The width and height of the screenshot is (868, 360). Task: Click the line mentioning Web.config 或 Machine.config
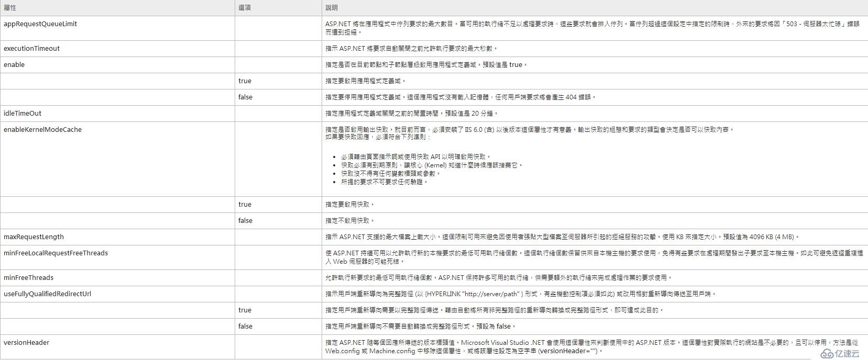coord(464,351)
